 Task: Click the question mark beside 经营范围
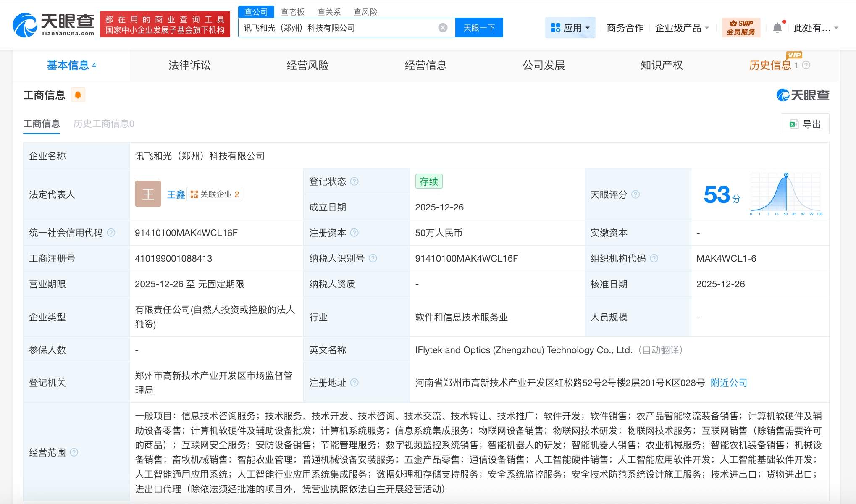coord(74,452)
